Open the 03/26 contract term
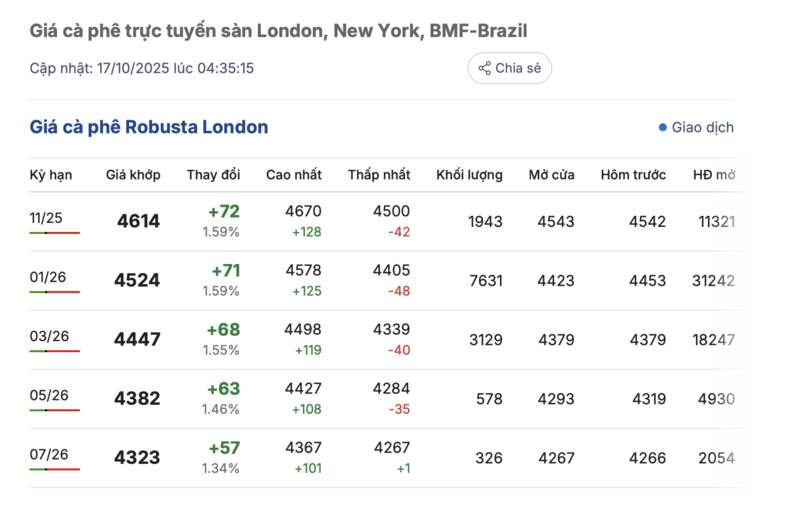Viewport: 800px width, 509px height. [47, 336]
